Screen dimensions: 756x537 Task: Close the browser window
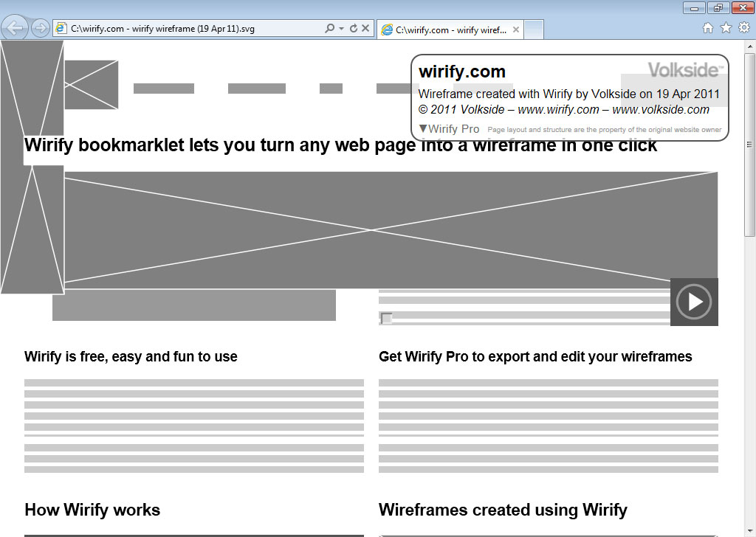(x=743, y=7)
